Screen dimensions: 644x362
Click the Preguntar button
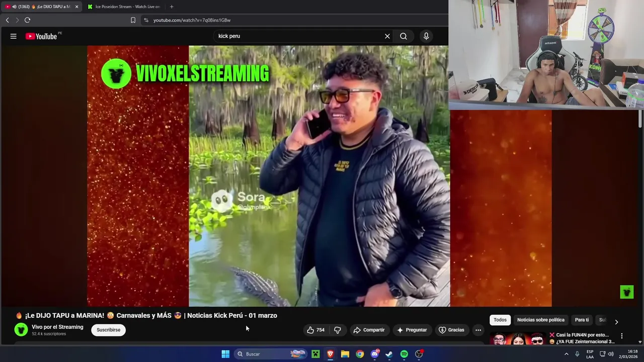[x=412, y=330]
